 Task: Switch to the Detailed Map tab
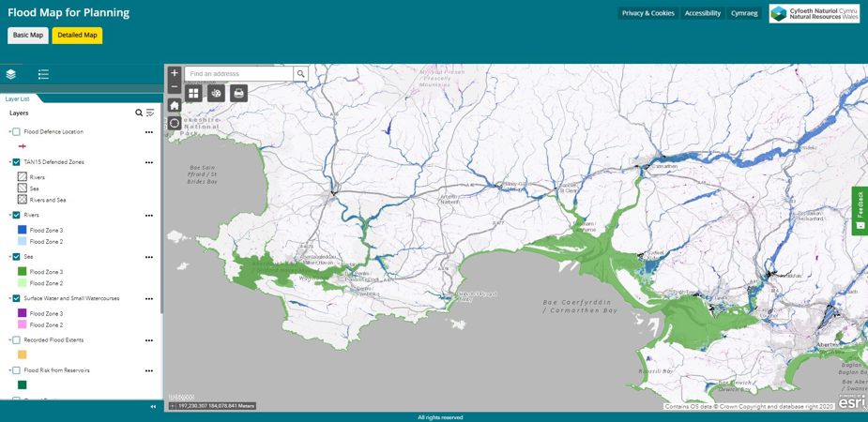pyautogui.click(x=77, y=36)
